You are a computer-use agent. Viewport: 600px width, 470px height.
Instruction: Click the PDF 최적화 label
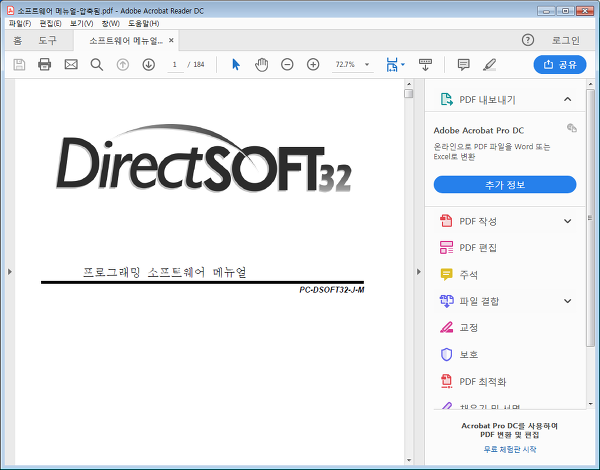483,382
